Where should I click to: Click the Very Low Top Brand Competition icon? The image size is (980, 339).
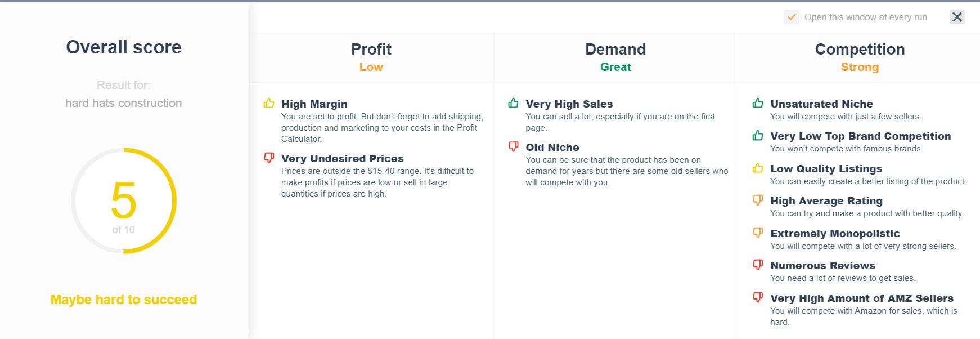[x=758, y=135]
